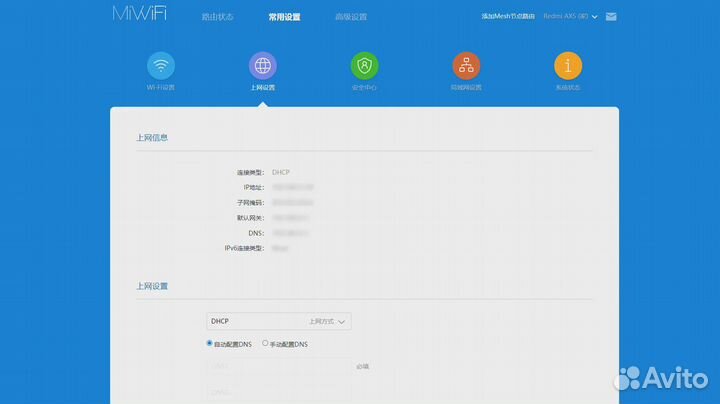Select the 自动配置DNS radio button
720x404 pixels.
pyautogui.click(x=210, y=344)
